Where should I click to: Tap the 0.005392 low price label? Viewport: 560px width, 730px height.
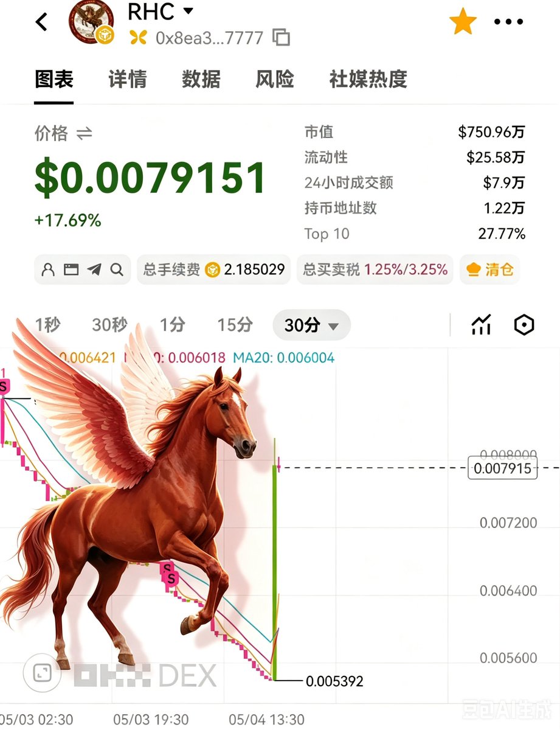pos(334,681)
